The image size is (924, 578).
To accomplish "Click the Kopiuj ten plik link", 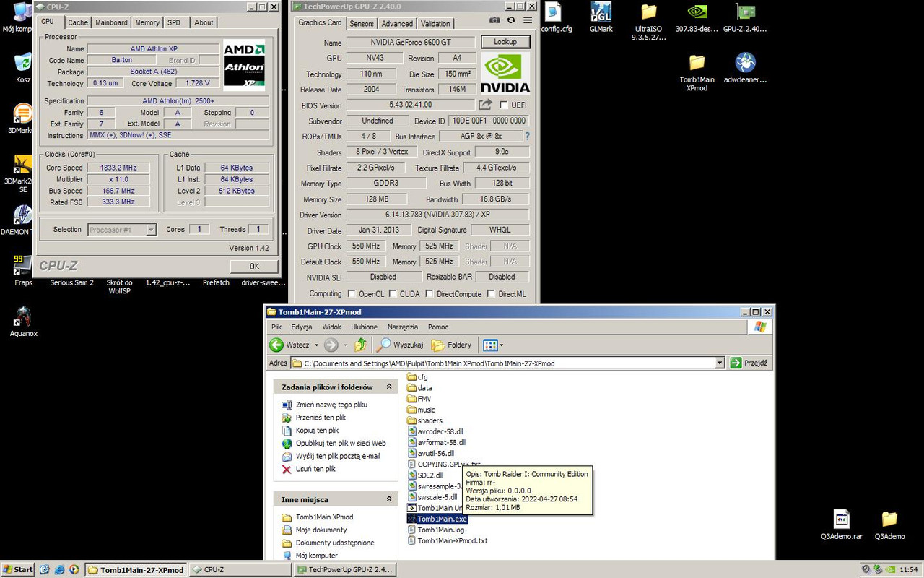I will coord(317,431).
